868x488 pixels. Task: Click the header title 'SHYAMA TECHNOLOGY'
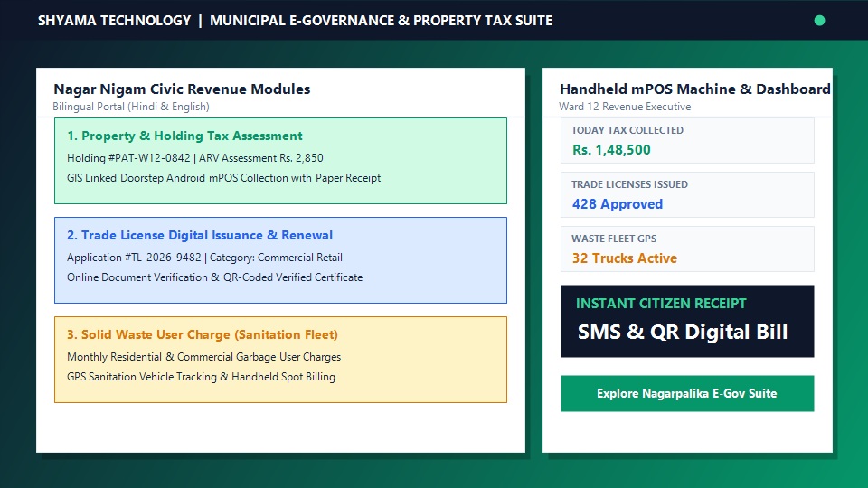[114, 21]
